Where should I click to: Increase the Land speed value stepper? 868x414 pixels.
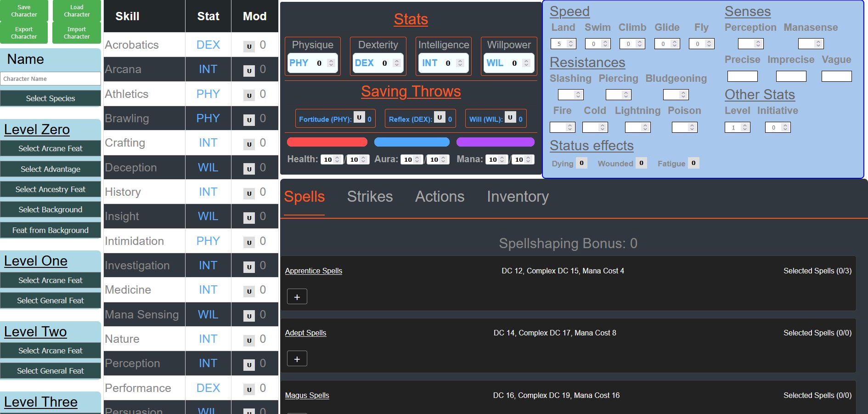tap(571, 42)
